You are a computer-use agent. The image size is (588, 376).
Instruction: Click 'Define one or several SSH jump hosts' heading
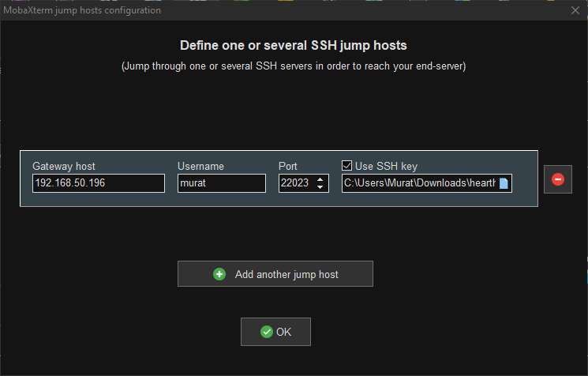coord(294,45)
